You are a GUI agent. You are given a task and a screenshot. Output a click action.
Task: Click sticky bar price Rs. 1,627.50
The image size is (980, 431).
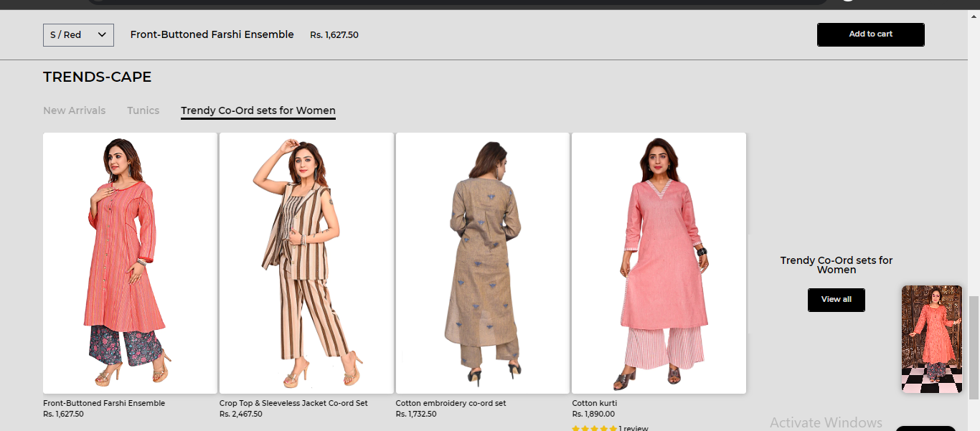click(334, 35)
